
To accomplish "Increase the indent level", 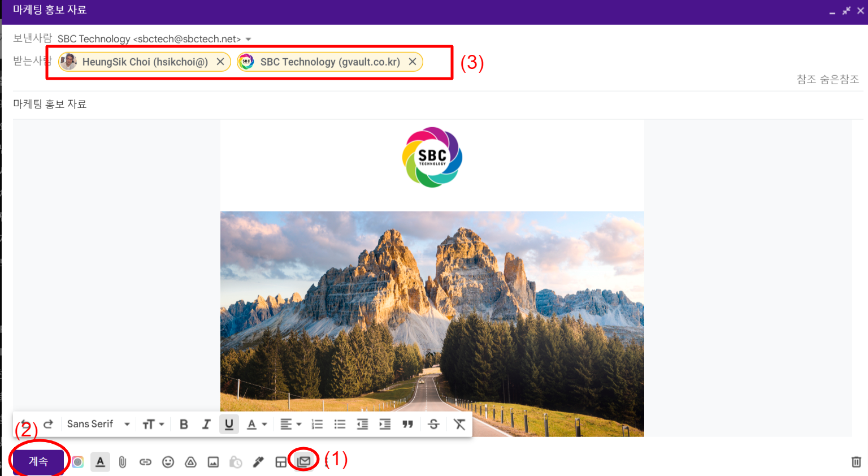I will click(x=385, y=424).
